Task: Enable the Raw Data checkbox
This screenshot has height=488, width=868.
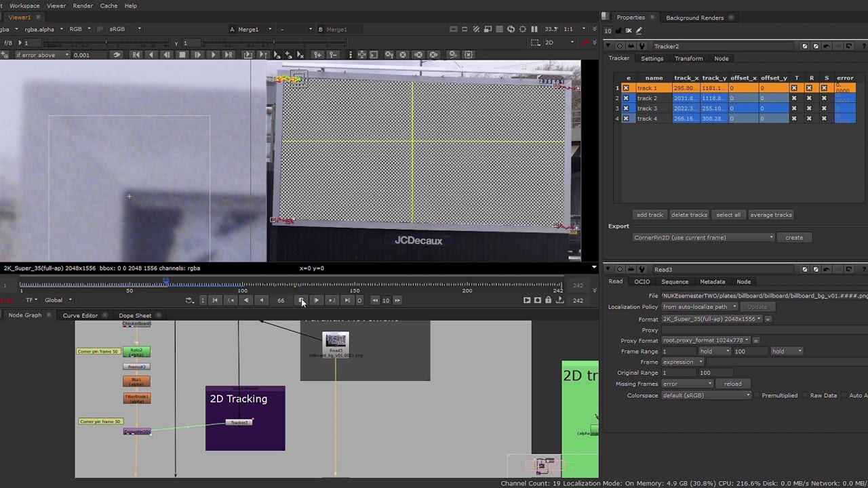Action: [x=805, y=396]
